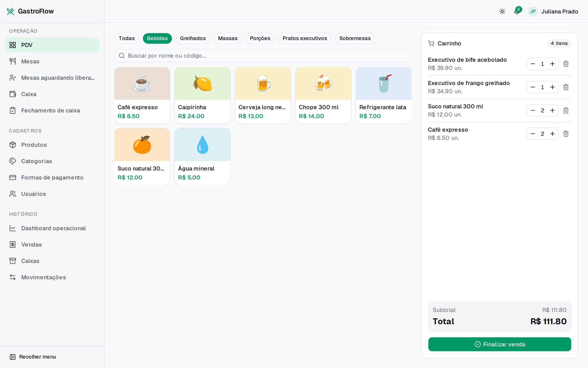Show Pratos executivos category
The image size is (588, 368).
(x=305, y=38)
